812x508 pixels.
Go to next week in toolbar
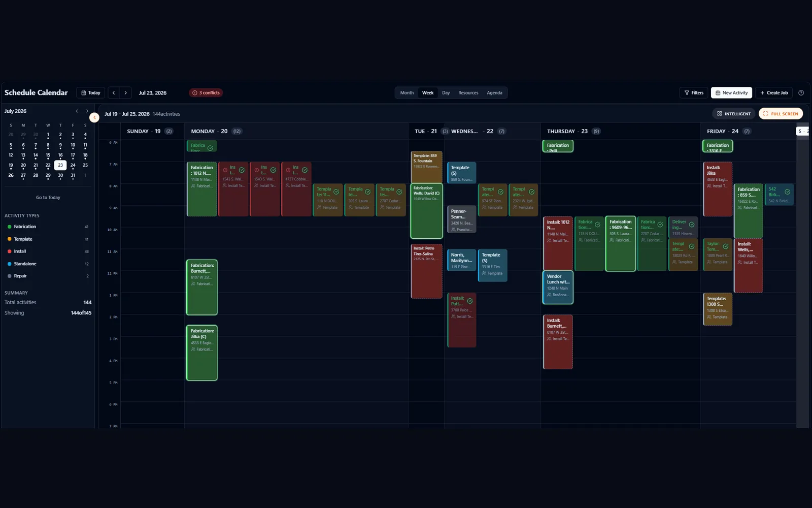click(126, 93)
